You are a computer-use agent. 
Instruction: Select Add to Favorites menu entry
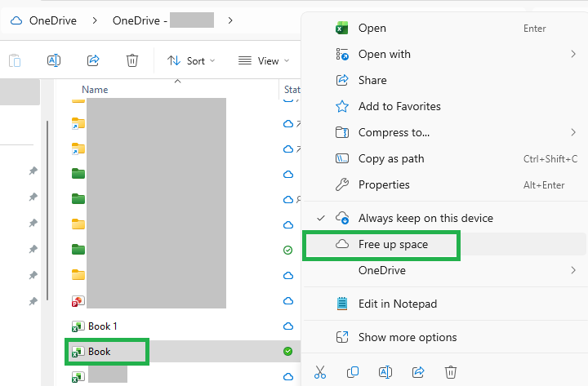[444, 106]
